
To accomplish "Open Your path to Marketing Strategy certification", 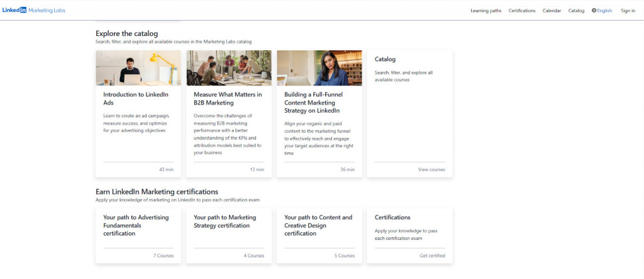I will (225, 222).
